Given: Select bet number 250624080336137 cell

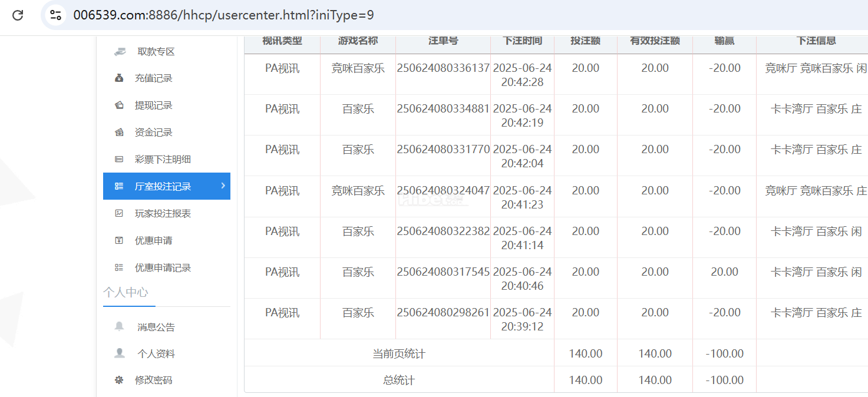Looking at the screenshot, I should [443, 68].
